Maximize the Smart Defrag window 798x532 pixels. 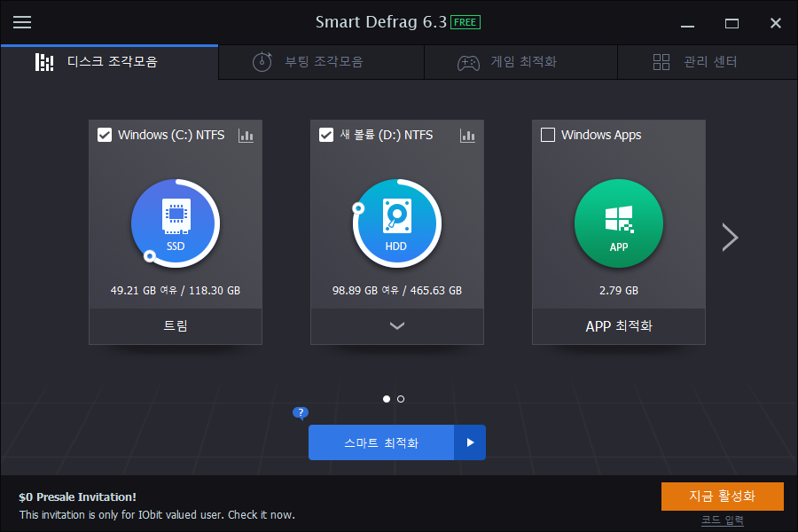[x=731, y=23]
